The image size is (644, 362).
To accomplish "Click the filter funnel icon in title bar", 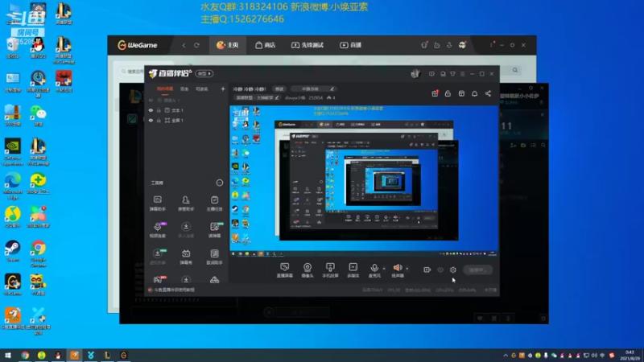I will tap(452, 74).
